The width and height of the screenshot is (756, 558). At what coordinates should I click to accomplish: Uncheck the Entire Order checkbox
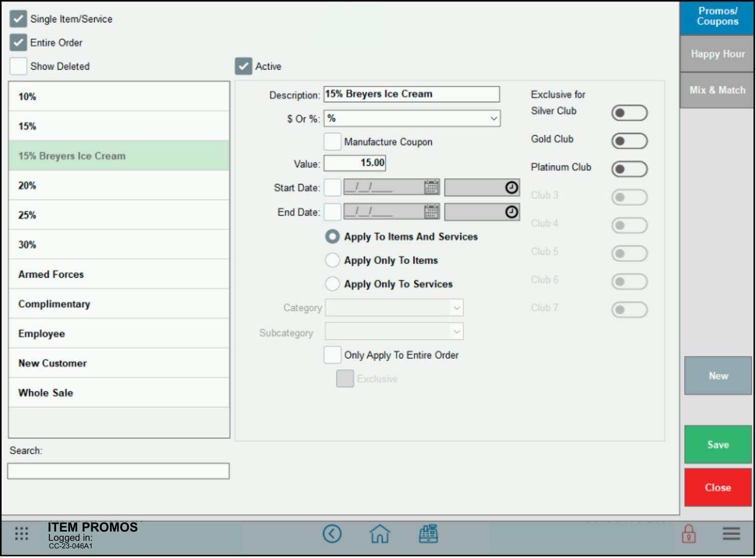[18, 43]
